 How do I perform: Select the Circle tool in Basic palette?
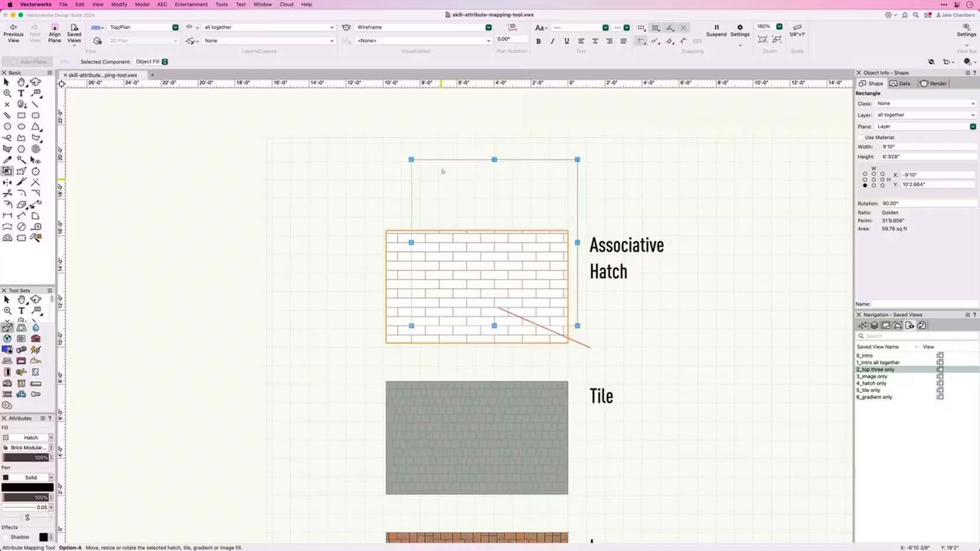click(x=7, y=127)
